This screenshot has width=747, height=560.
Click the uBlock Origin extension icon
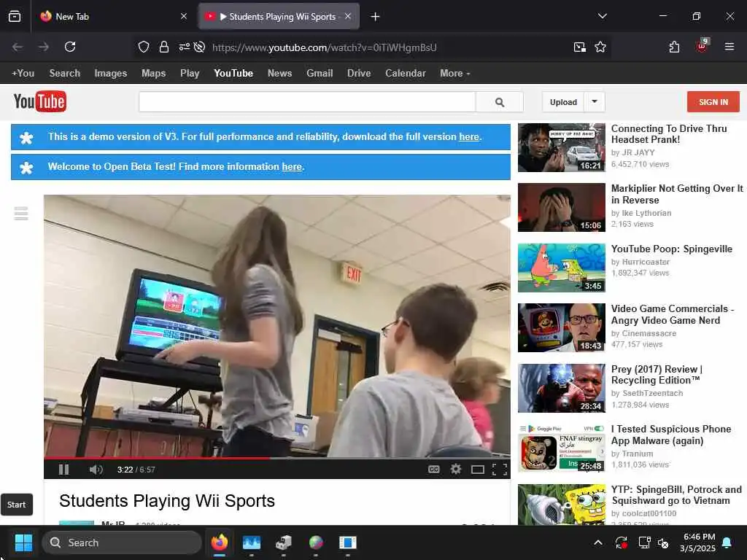[702, 46]
